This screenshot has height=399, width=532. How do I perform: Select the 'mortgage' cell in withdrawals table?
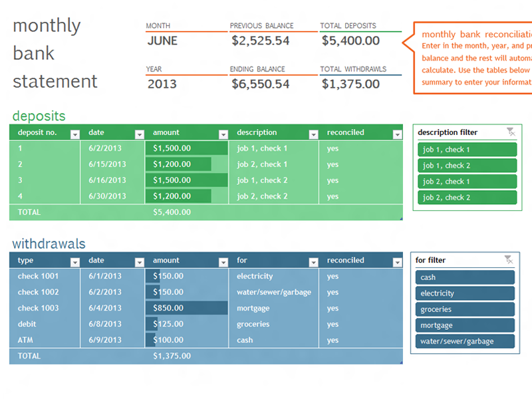[x=274, y=308]
